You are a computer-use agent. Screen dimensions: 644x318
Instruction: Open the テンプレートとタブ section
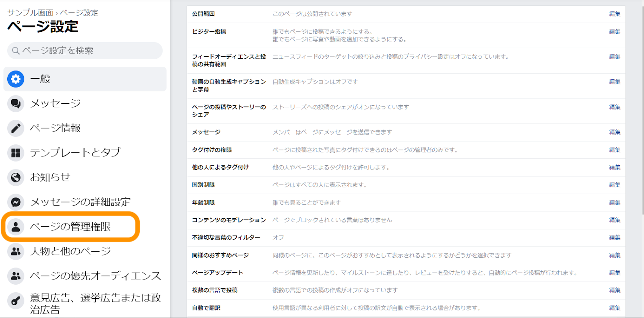(85, 153)
